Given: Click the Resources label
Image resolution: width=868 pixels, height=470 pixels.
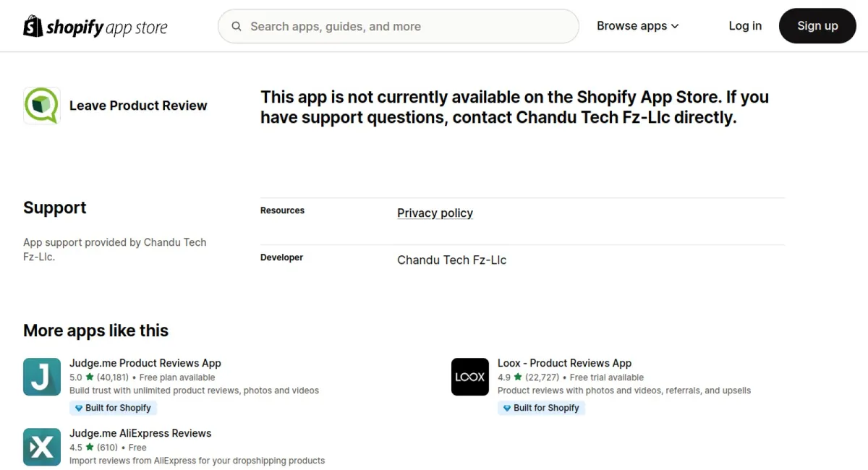Looking at the screenshot, I should pyautogui.click(x=282, y=210).
